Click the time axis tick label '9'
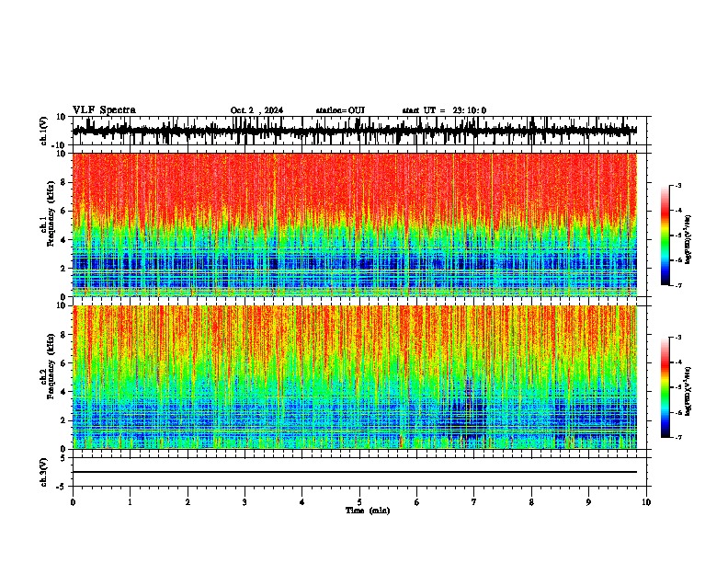 pos(588,502)
